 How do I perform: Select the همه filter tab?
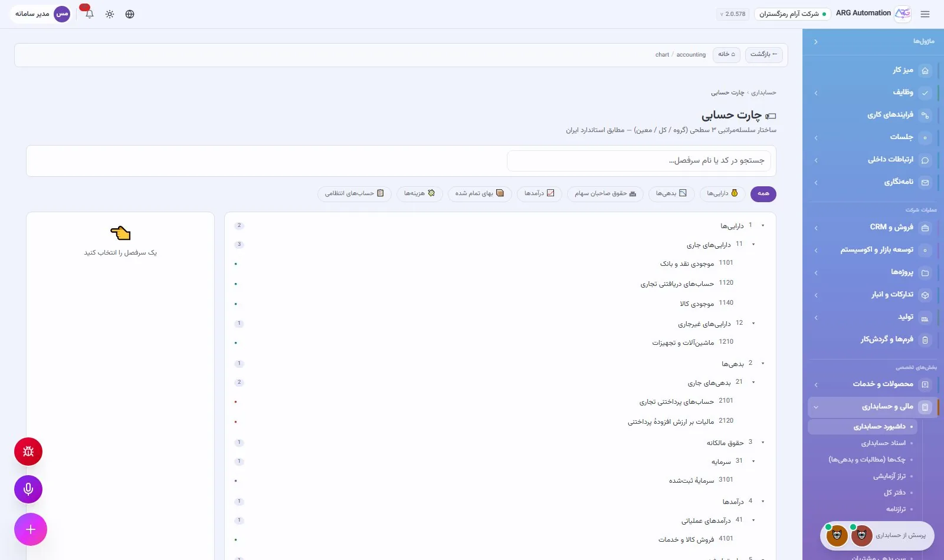[x=763, y=194]
